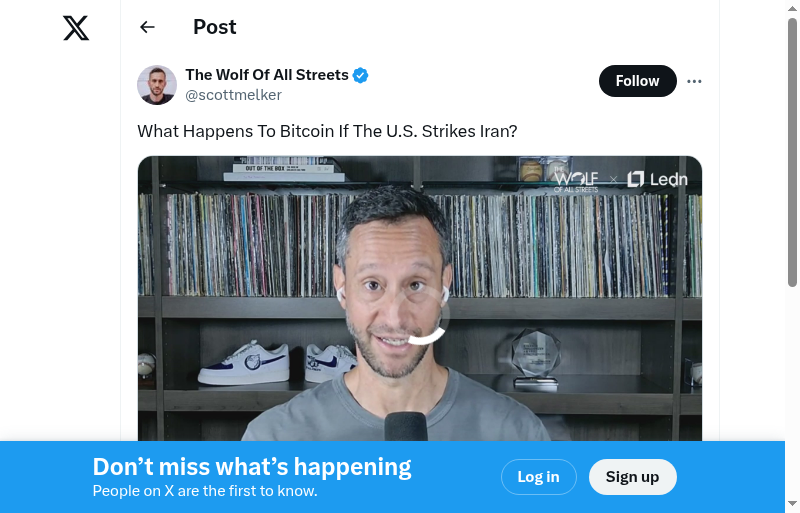
Task: Follow The Wolf Of All Streets
Action: [x=637, y=81]
